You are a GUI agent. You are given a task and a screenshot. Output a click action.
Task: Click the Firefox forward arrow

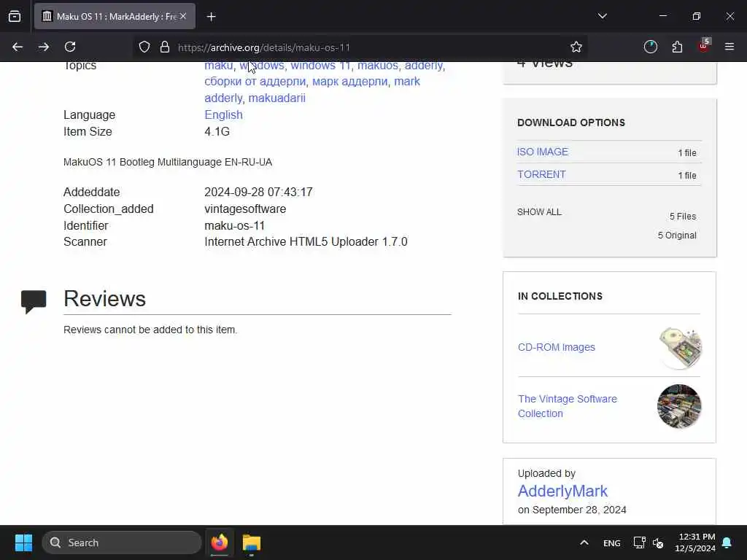[44, 47]
